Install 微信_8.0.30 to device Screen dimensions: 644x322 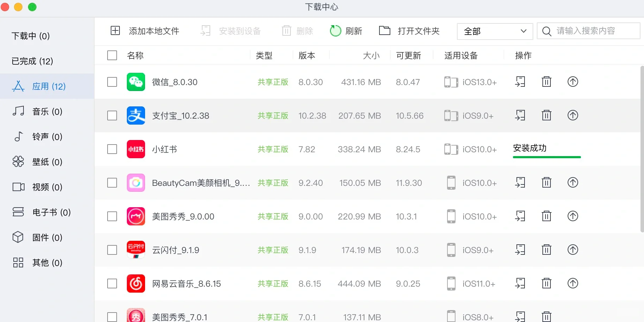[520, 82]
